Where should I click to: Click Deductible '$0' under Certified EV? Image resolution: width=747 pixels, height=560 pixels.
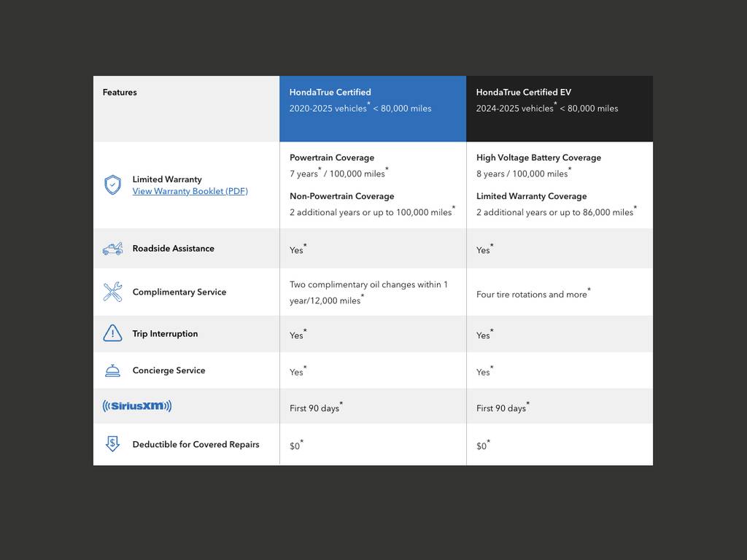click(x=483, y=445)
